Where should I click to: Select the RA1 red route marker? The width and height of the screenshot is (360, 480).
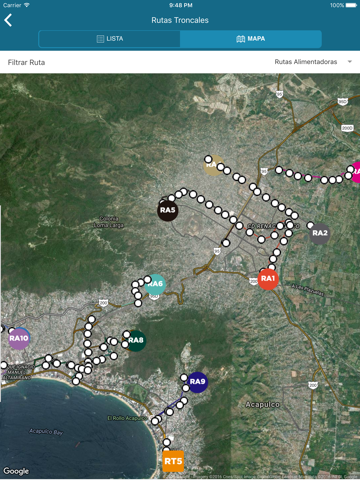tap(268, 279)
